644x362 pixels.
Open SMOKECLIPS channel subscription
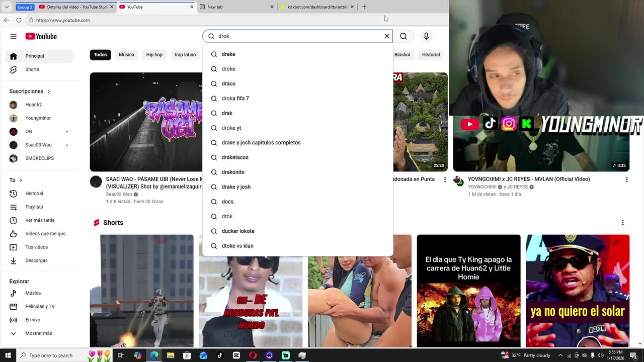[40, 158]
